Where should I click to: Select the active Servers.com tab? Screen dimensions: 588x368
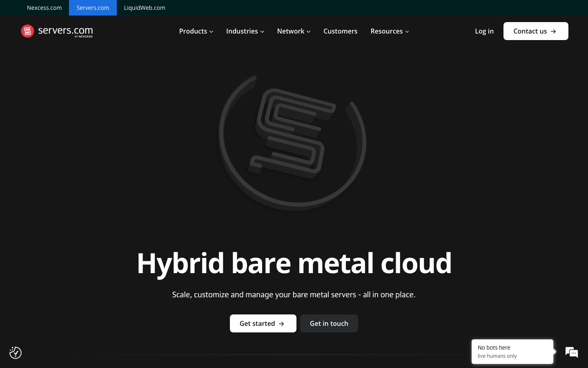coord(93,8)
